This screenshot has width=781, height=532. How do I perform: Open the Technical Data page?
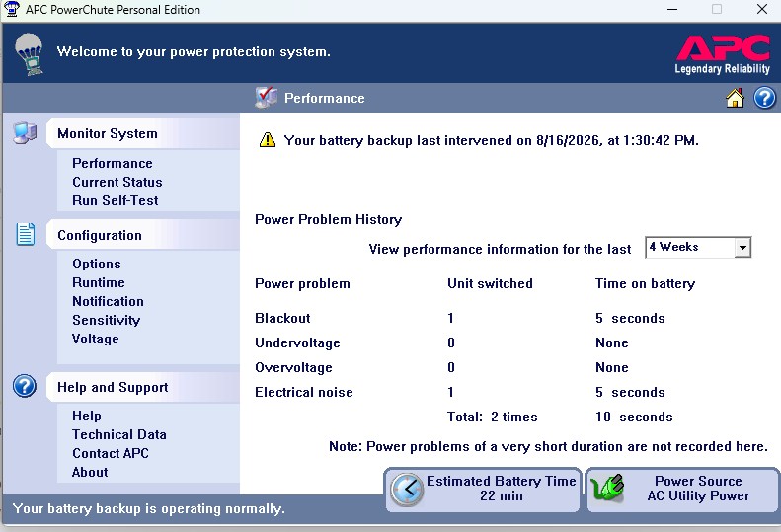pyautogui.click(x=119, y=434)
